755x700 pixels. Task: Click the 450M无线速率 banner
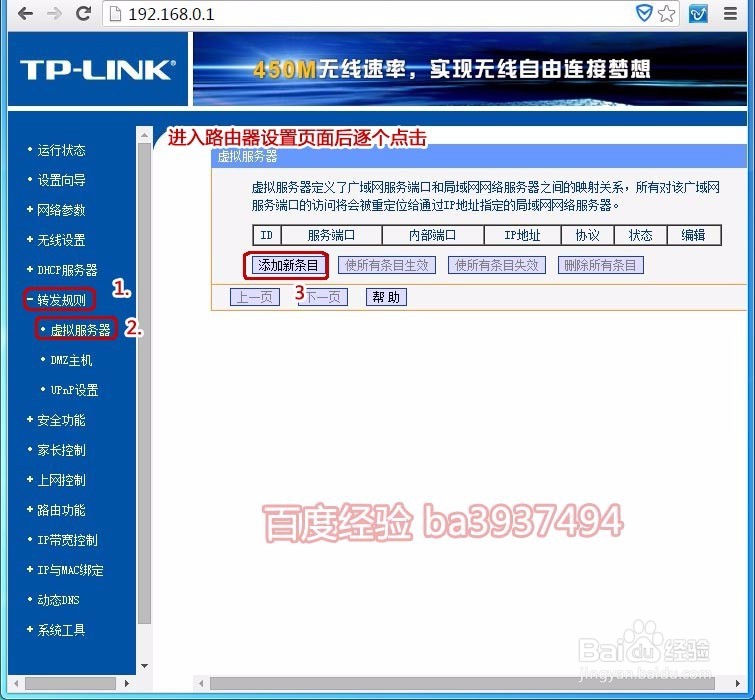coord(470,69)
